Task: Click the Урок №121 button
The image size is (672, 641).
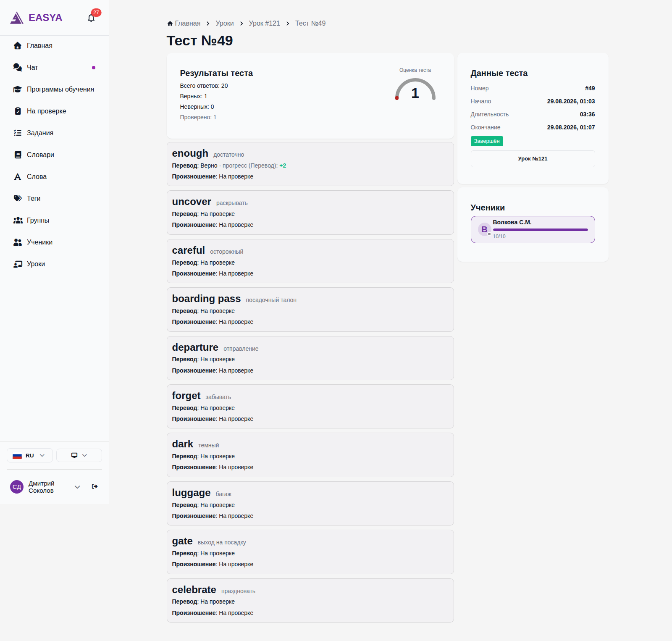Action: (x=533, y=159)
